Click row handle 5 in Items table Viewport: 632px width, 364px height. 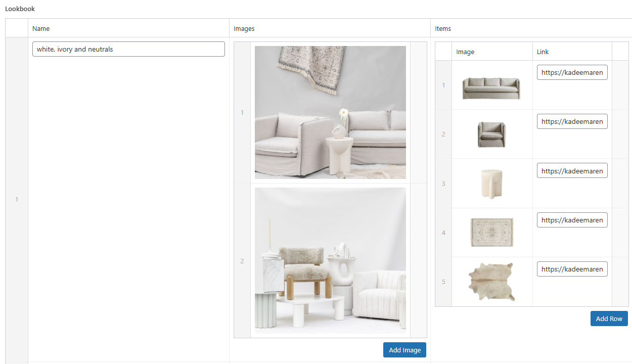click(443, 282)
